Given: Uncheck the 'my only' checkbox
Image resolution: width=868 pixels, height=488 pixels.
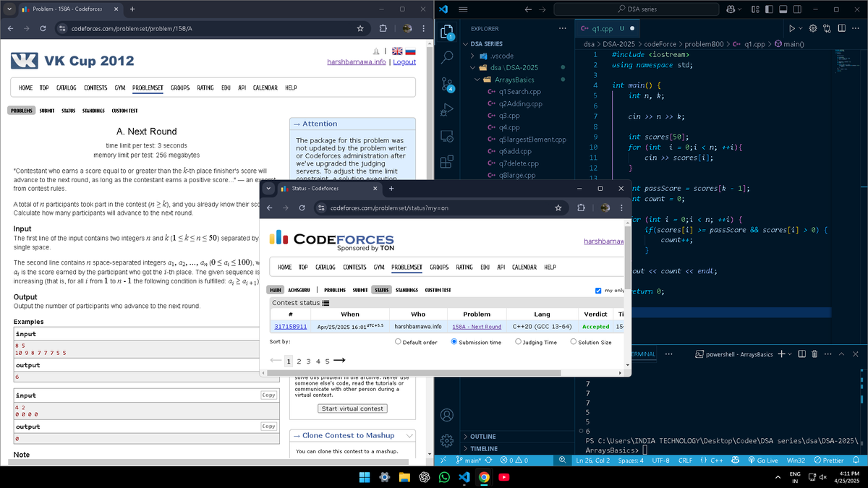Looking at the screenshot, I should tap(597, 291).
